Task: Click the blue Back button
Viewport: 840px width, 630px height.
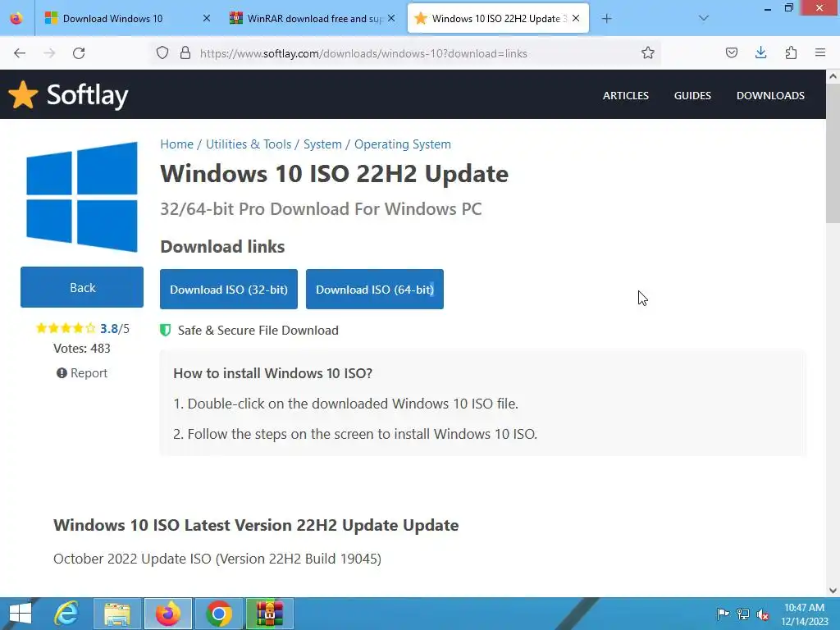Action: 82,288
